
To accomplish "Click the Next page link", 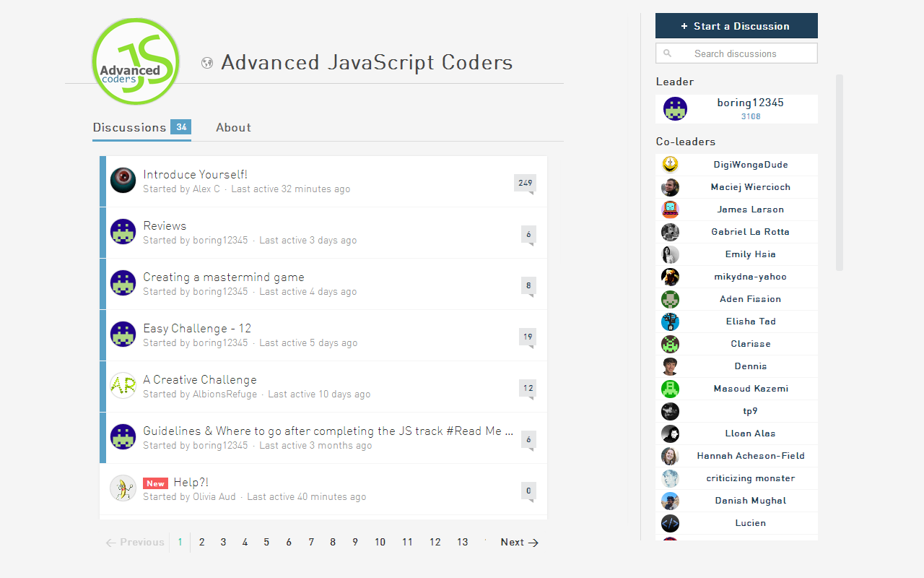I will (x=520, y=543).
